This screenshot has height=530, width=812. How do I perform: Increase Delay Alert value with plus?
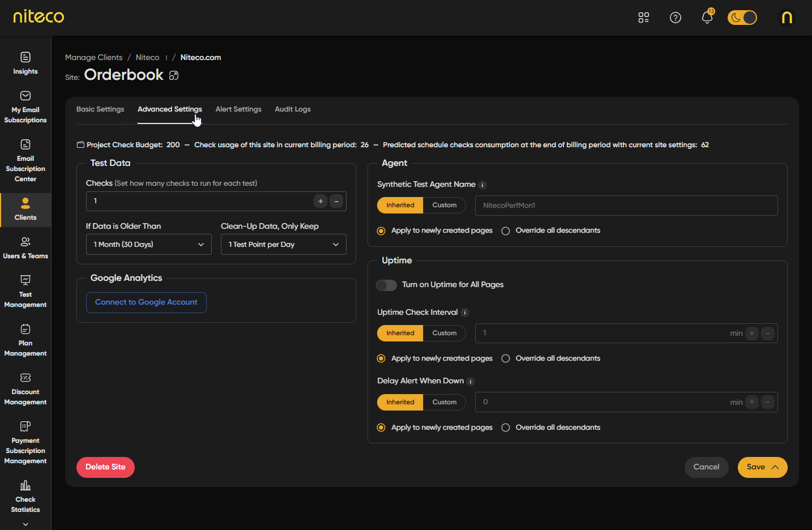click(x=752, y=402)
